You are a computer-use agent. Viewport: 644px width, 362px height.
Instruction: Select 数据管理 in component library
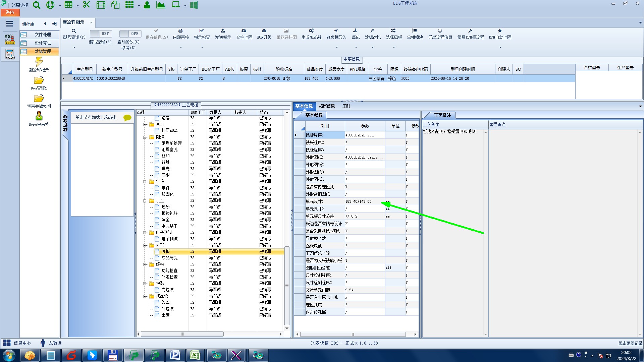click(x=43, y=51)
